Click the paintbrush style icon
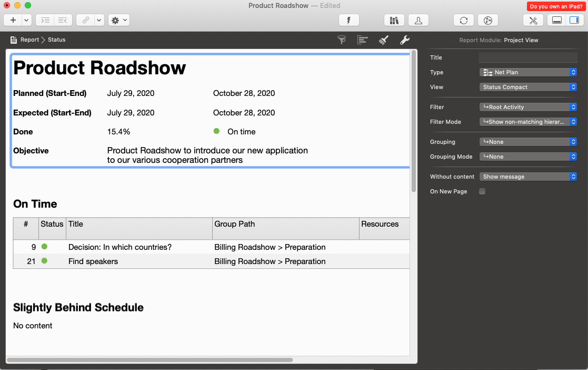This screenshot has width=588, height=370. (x=384, y=40)
